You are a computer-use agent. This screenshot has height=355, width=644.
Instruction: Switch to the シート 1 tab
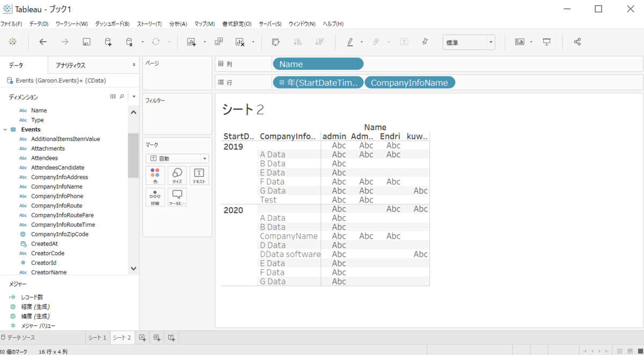tap(97, 337)
